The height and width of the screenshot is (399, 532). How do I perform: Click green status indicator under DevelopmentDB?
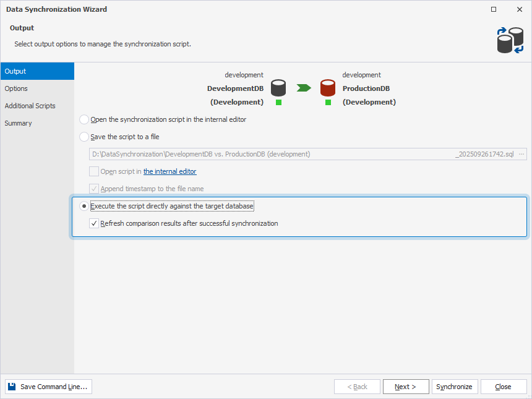pos(278,102)
